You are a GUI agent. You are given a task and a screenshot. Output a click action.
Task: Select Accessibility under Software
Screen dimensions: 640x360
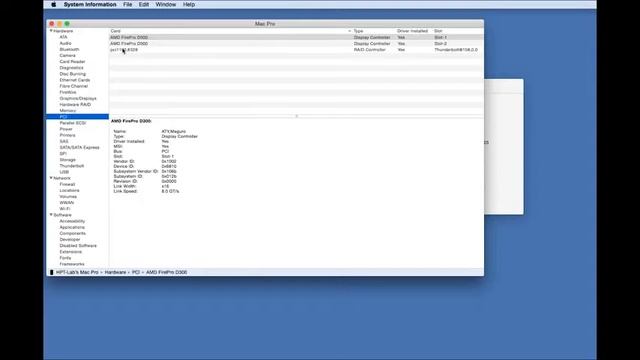[72, 221]
